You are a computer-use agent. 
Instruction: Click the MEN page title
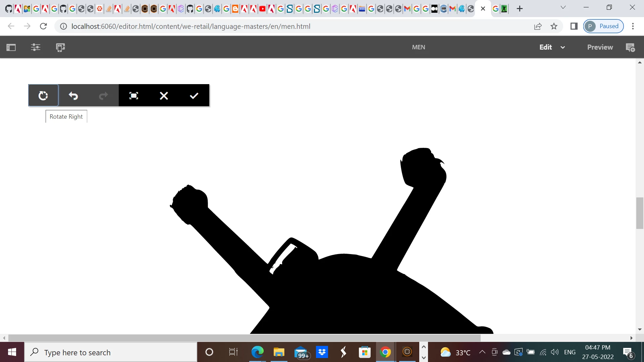point(418,47)
